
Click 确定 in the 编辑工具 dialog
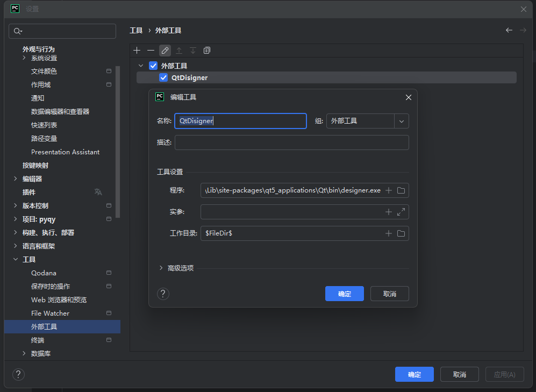345,294
